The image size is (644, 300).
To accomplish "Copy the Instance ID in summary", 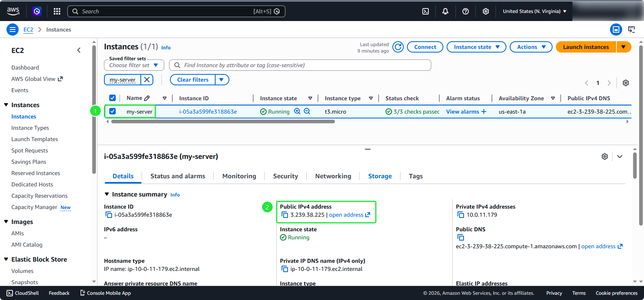I will pos(108,215).
